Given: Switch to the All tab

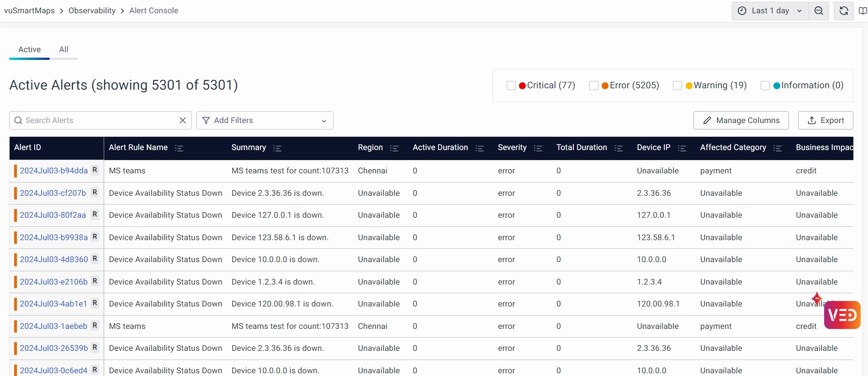Looking at the screenshot, I should [64, 49].
